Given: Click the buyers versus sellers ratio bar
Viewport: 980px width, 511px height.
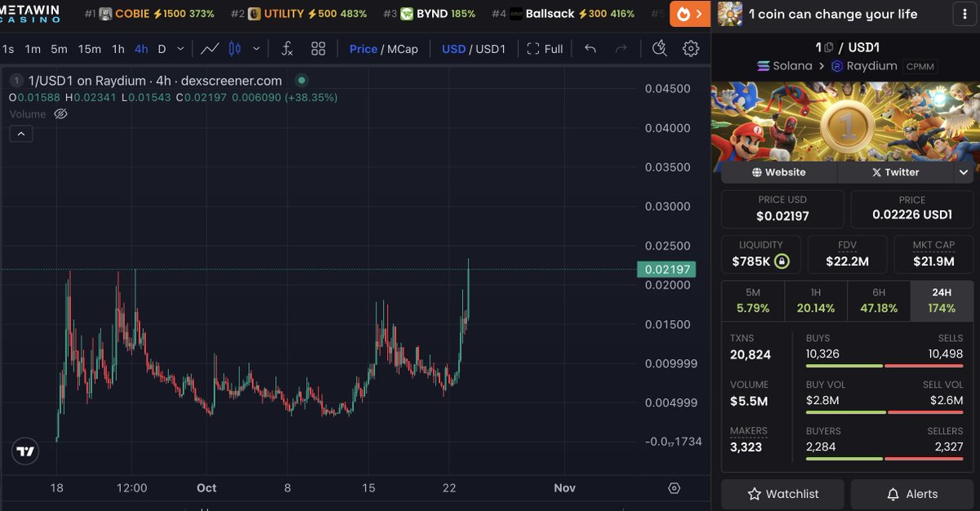Looking at the screenshot, I should coord(884,459).
